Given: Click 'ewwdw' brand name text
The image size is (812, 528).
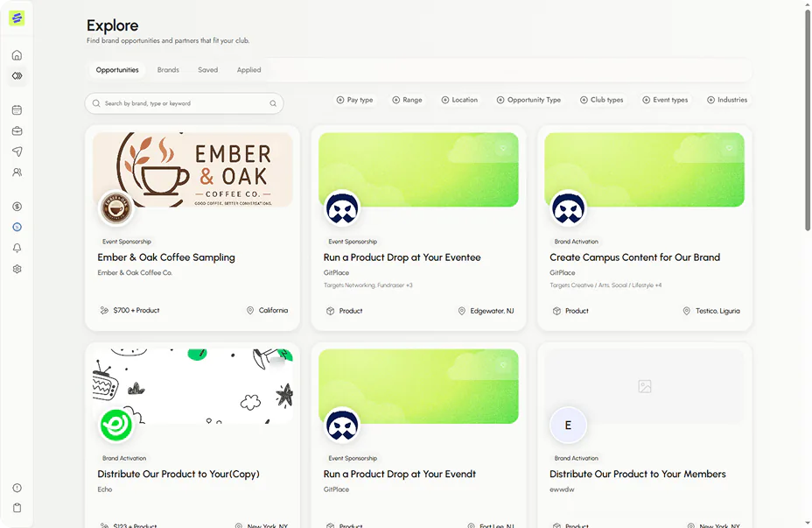Looking at the screenshot, I should [x=562, y=489].
